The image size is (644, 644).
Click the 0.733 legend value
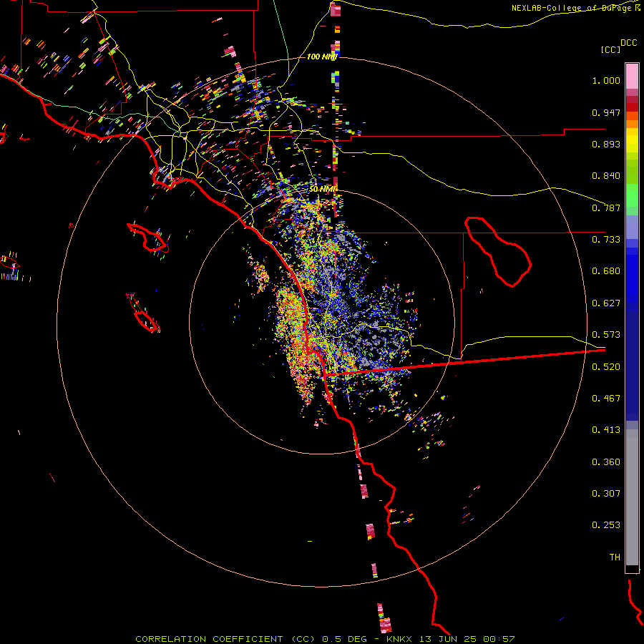tap(606, 240)
